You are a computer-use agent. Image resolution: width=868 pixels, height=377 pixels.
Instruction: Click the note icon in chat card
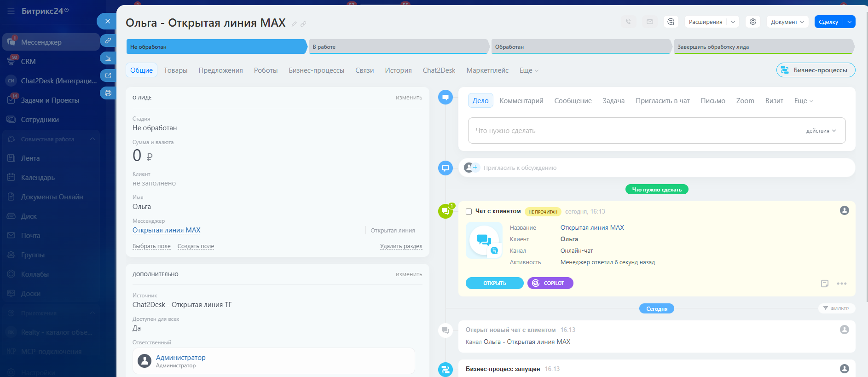coord(824,284)
